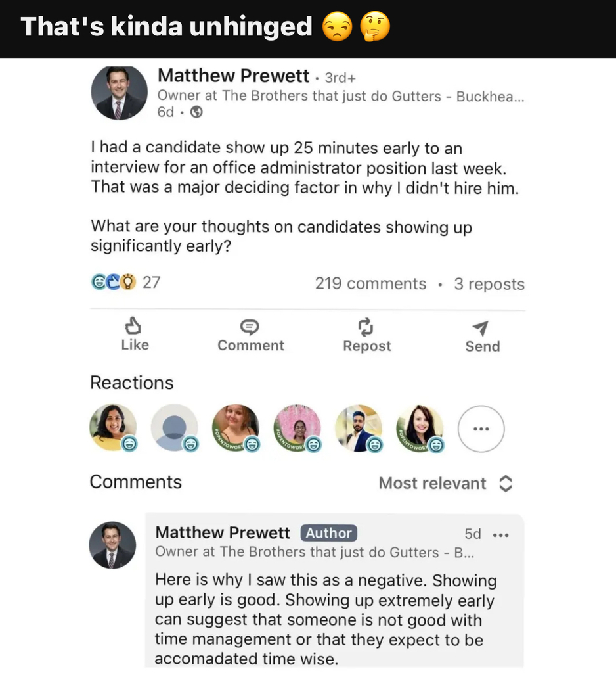Toggle the comment sort order chevron arrows
Image resolution: width=616 pixels, height=673 pixels.
(505, 484)
